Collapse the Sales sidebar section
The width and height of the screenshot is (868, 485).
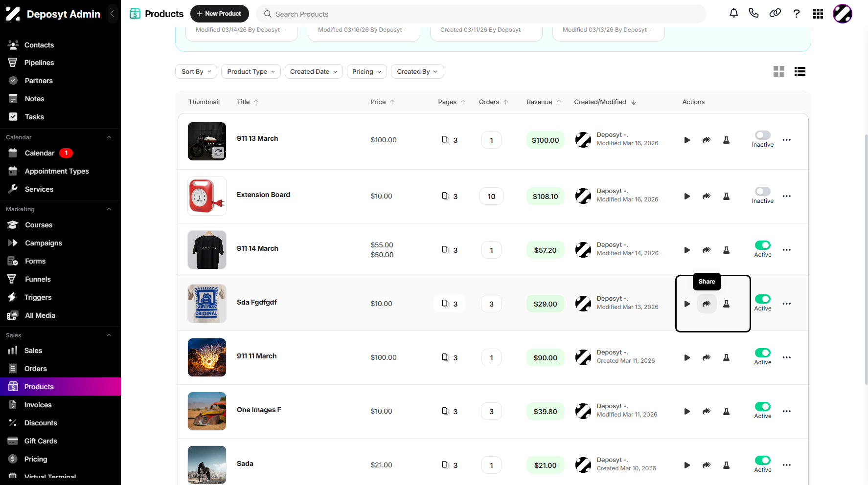click(109, 335)
